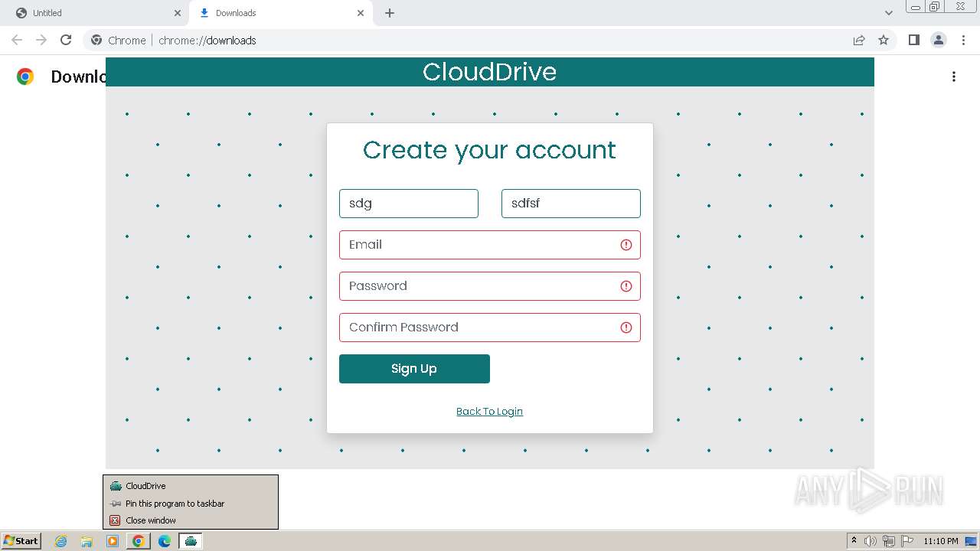Click the 11:10 PM taskbar clock

[940, 541]
